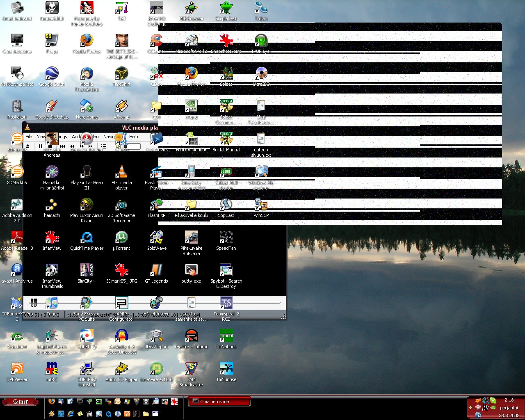This screenshot has width=525, height=420.
Task: Open the SpeedFan desktop shortcut
Action: click(x=226, y=238)
